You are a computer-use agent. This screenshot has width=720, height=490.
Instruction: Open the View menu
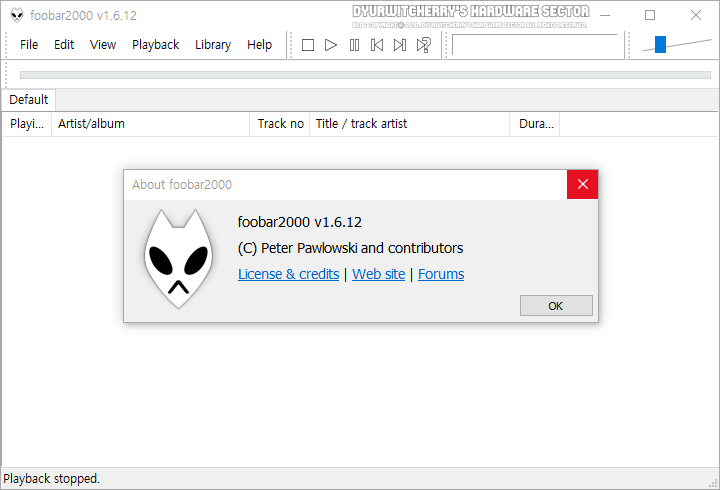click(x=103, y=45)
